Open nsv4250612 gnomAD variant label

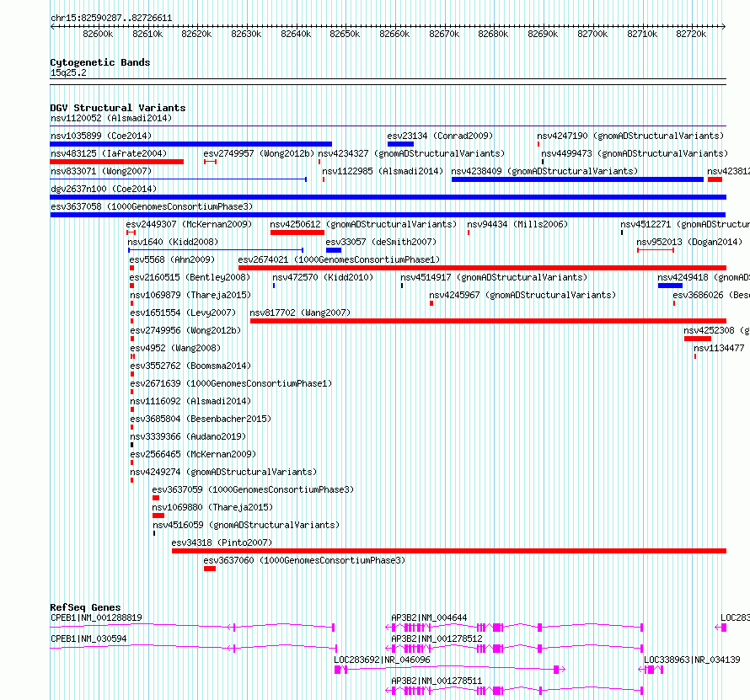click(x=363, y=224)
